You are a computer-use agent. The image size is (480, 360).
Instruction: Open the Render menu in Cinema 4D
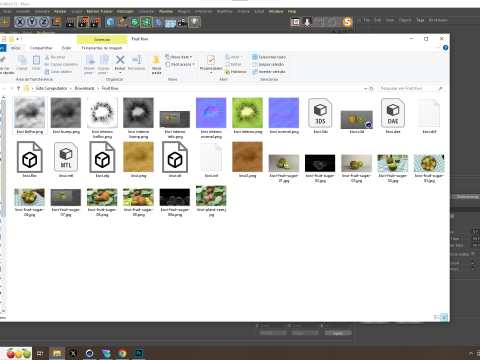pyautogui.click(x=60, y=11)
